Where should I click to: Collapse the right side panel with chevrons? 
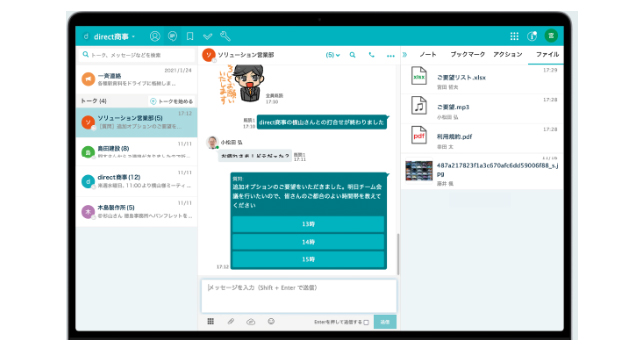pyautogui.click(x=405, y=55)
